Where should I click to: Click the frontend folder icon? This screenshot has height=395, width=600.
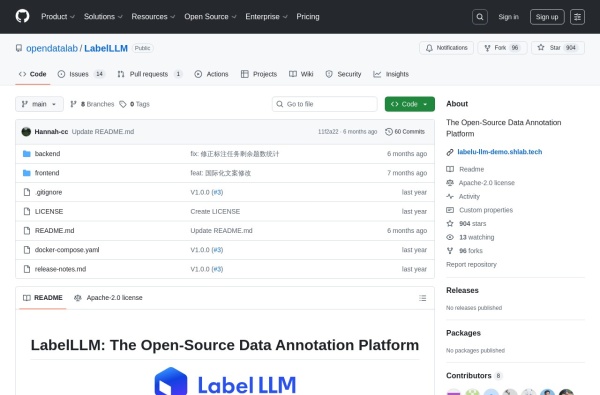pyautogui.click(x=27, y=173)
